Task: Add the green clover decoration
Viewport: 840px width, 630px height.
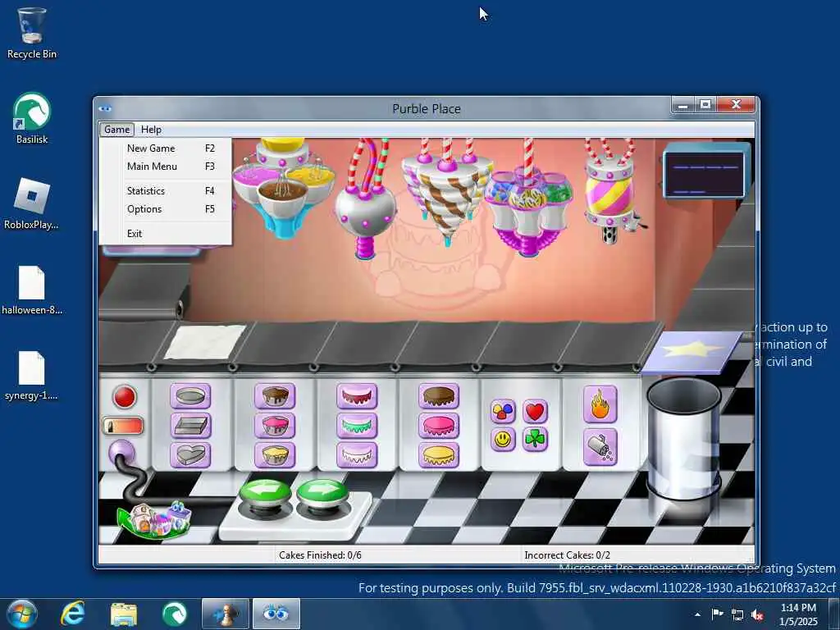Action: [x=535, y=440]
